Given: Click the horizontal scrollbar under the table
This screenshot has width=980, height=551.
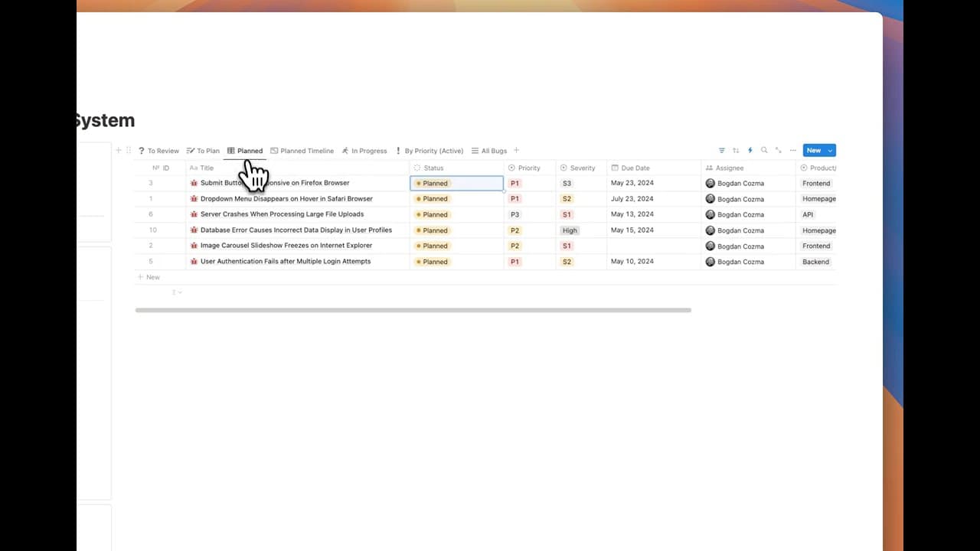Looking at the screenshot, I should [x=413, y=310].
